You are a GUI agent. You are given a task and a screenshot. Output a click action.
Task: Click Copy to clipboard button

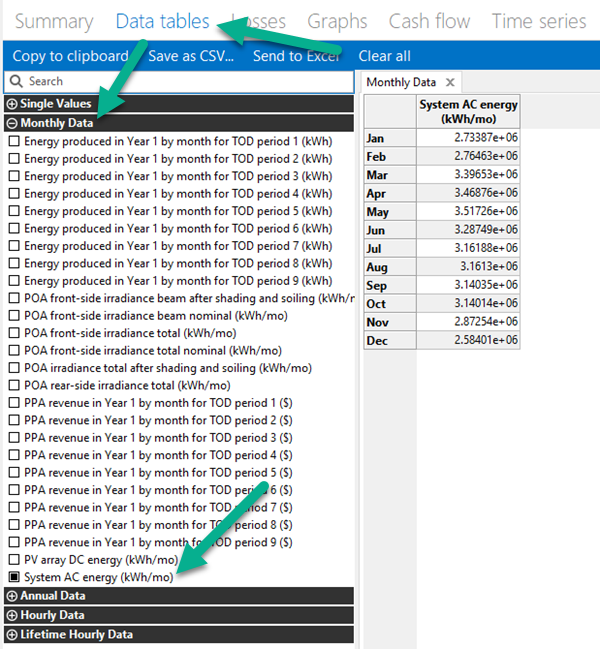pos(70,56)
